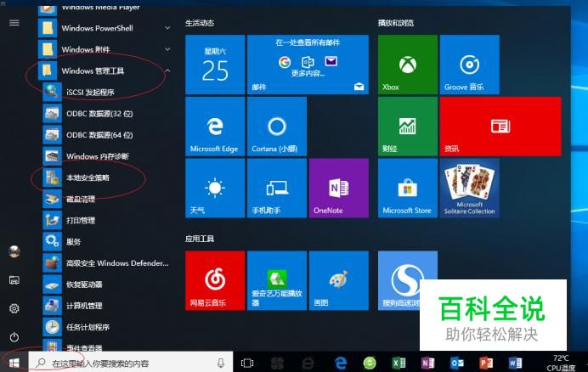Screen dimensions: 588x372
Task: Open the 邮件 mail tile
Action: coord(308,65)
